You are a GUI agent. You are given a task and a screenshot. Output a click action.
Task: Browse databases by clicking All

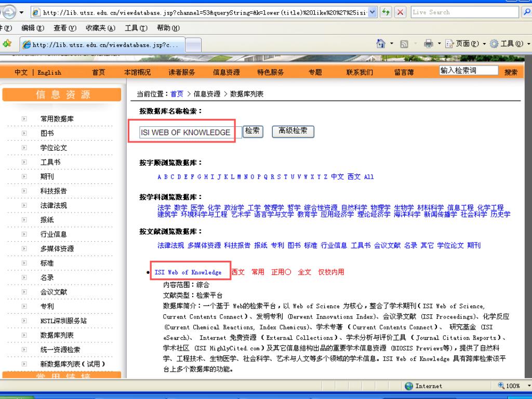point(369,177)
